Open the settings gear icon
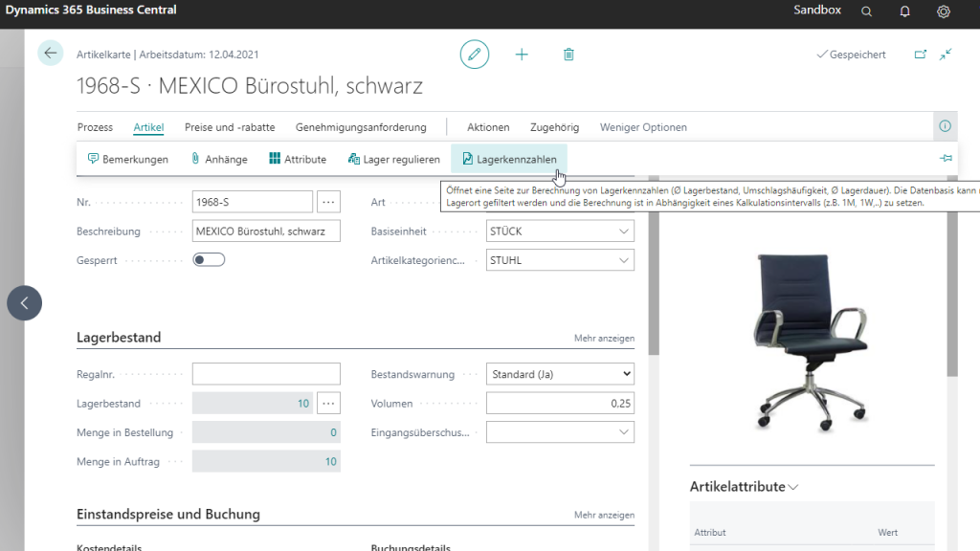 (x=944, y=11)
